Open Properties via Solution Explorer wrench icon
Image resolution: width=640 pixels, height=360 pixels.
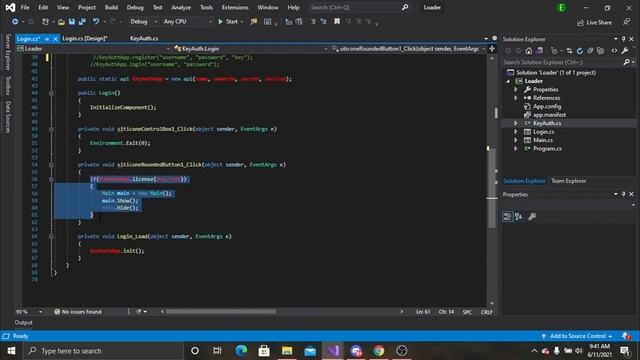[x=624, y=51]
